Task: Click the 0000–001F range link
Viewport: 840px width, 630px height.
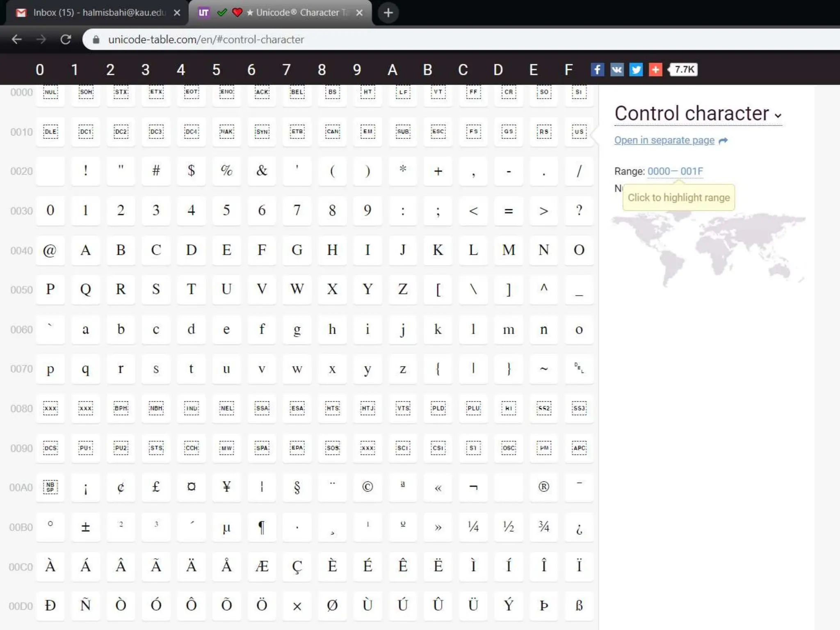Action: (x=675, y=171)
